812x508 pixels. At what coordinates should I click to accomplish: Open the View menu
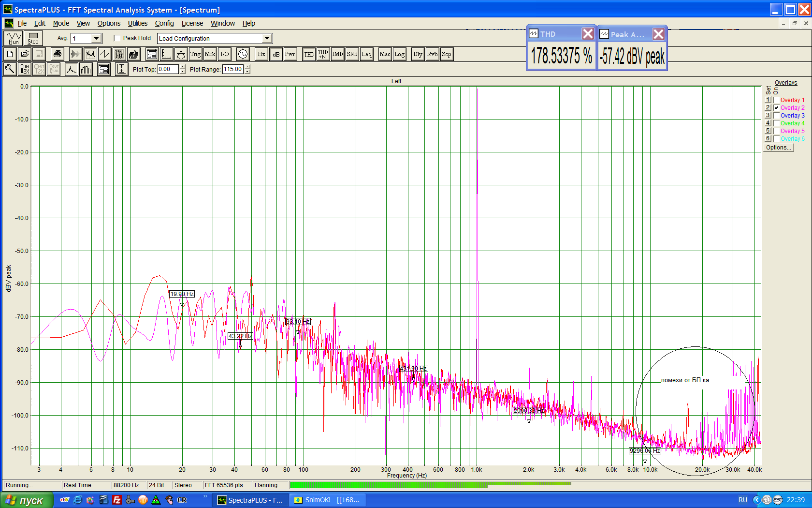(83, 23)
